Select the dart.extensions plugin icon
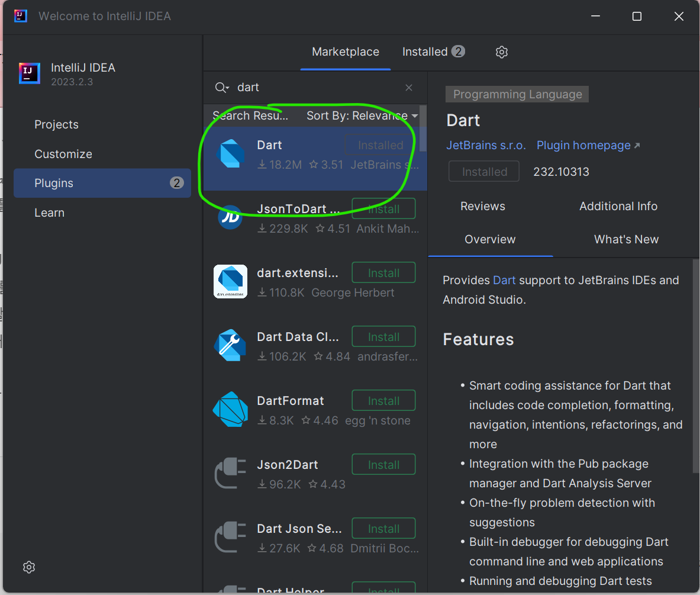 coord(230,281)
